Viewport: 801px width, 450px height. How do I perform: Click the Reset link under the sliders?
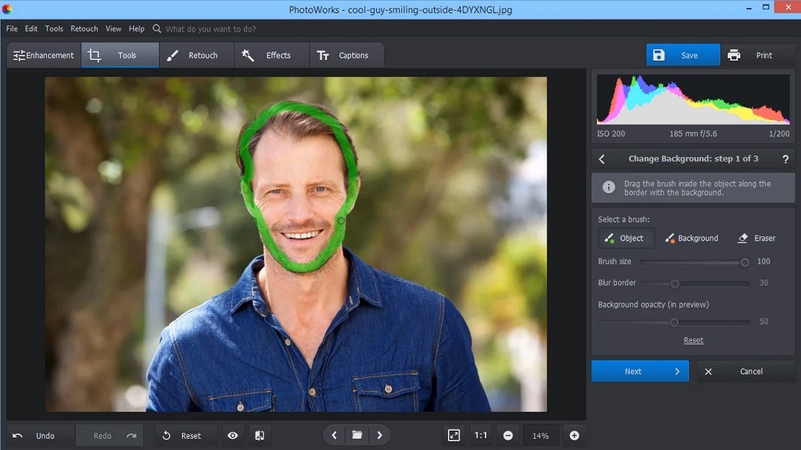click(x=693, y=340)
